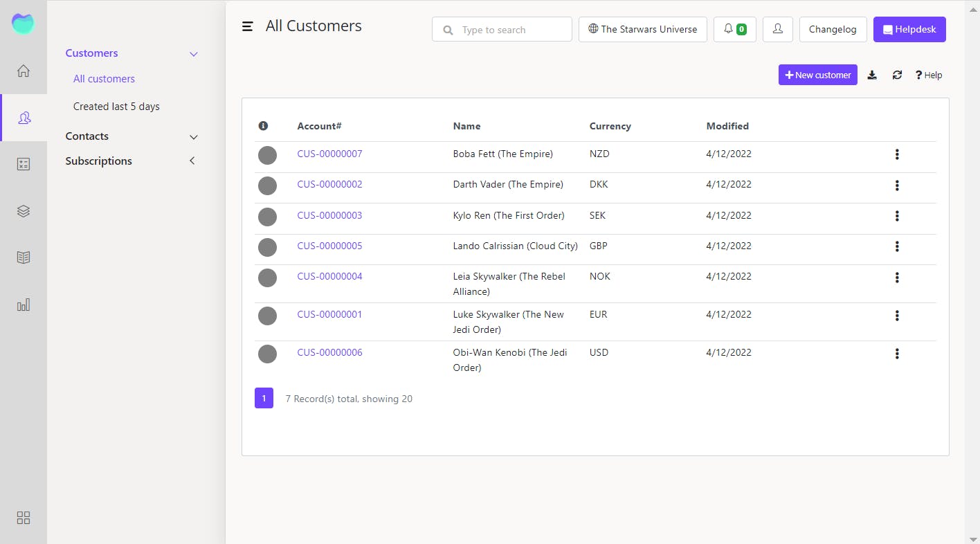The image size is (980, 544).
Task: Select All customers in the side menu
Action: 104,79
